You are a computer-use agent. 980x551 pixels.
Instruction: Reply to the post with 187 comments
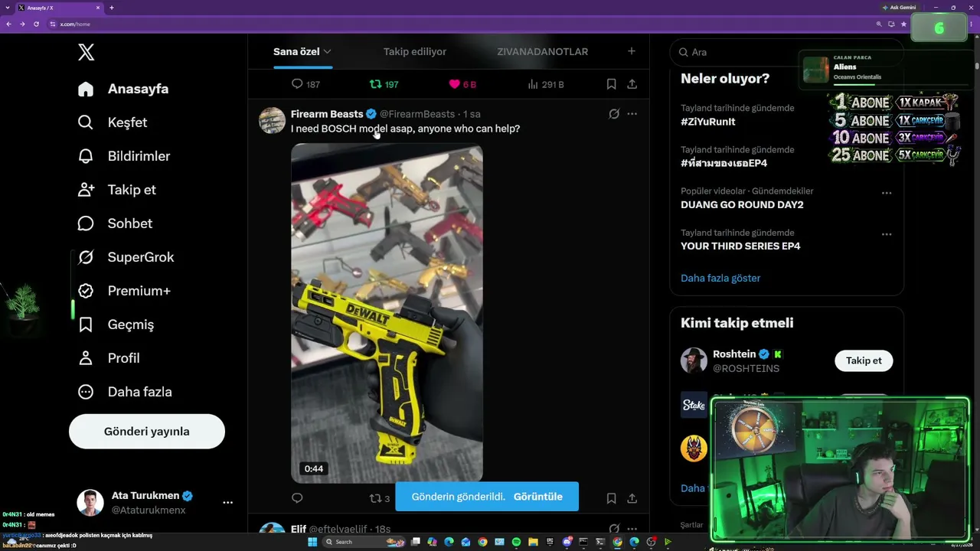[305, 84]
